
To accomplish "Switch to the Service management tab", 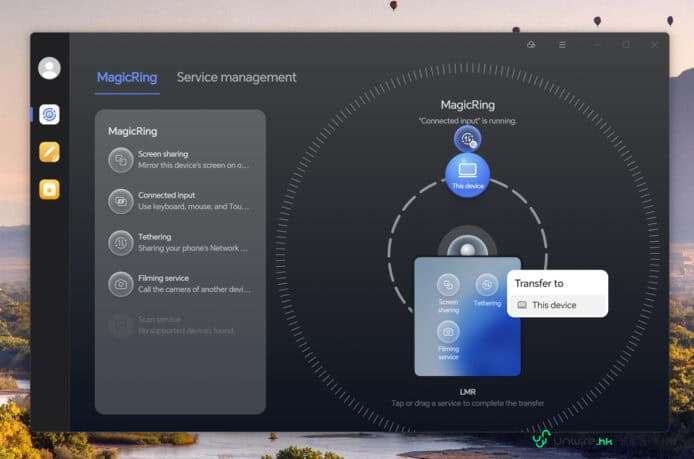I will pos(236,77).
